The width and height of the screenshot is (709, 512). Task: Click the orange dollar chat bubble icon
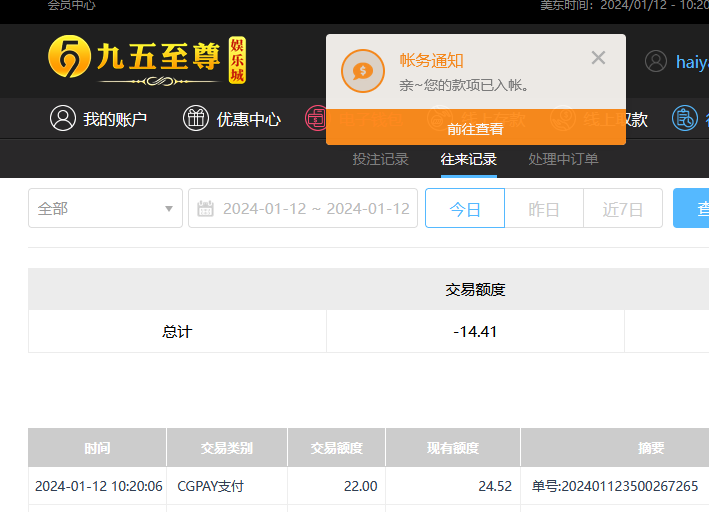[x=363, y=71]
